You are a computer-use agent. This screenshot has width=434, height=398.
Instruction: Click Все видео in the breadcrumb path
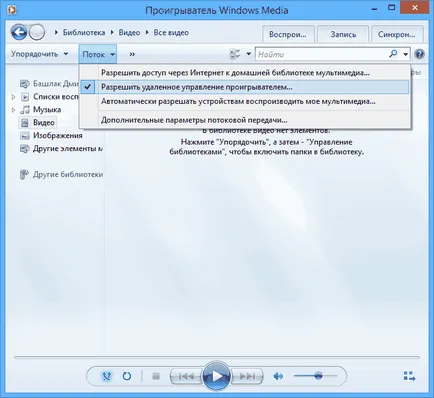pos(171,33)
